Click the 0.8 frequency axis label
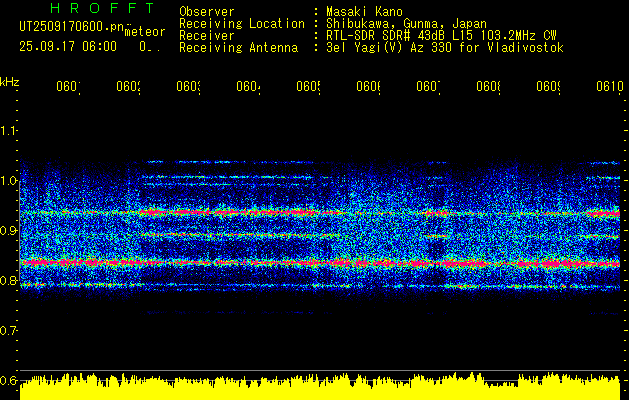The image size is (629, 400). (x=8, y=280)
